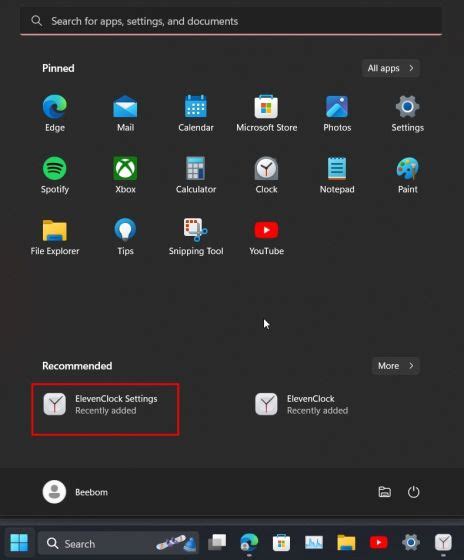The height and width of the screenshot is (560, 464).
Task: Open the folder shortcut beside Power button
Action: coord(384,492)
